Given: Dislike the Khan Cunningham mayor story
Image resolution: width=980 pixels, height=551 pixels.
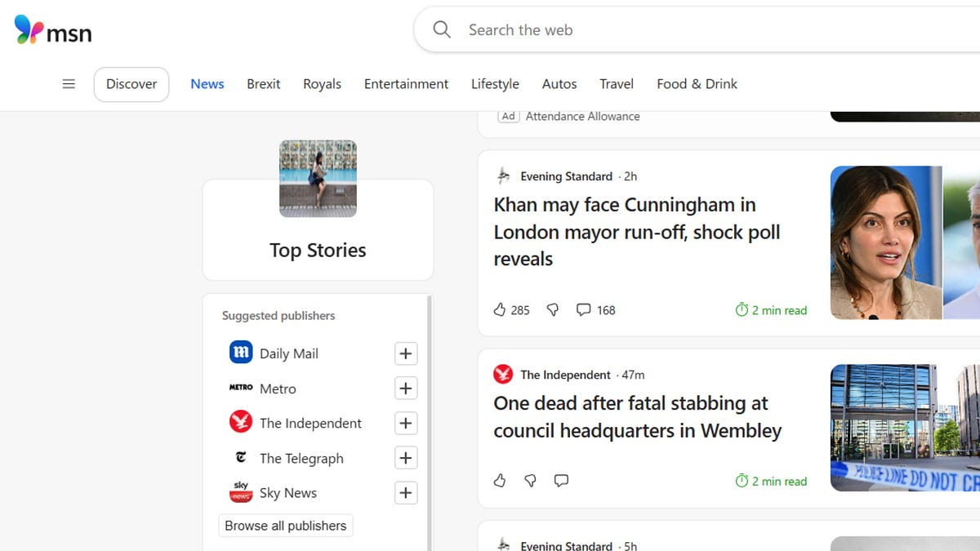Looking at the screenshot, I should tap(553, 309).
